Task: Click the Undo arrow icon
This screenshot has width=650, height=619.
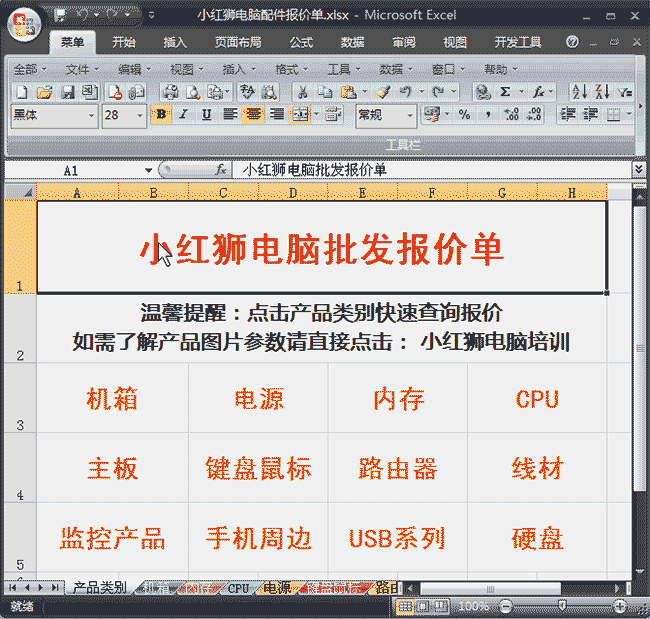Action: point(406,92)
